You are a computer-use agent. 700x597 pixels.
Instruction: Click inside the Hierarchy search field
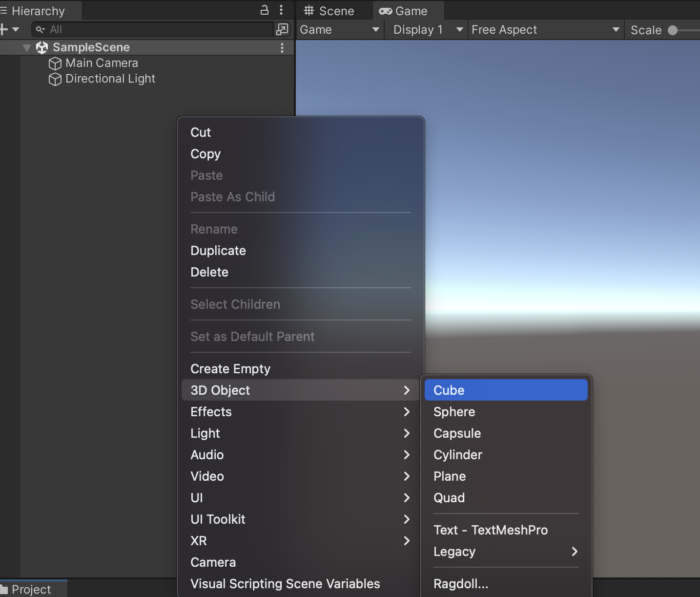(146, 29)
